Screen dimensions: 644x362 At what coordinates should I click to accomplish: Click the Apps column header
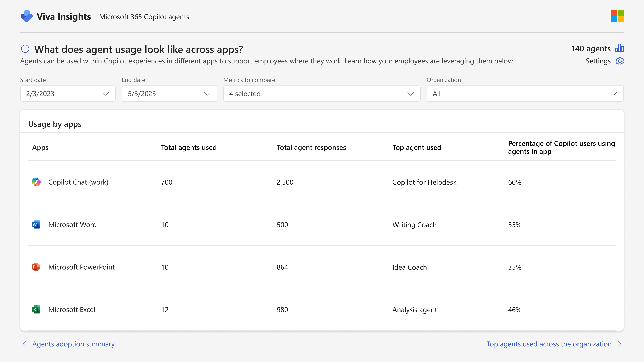[x=40, y=148]
